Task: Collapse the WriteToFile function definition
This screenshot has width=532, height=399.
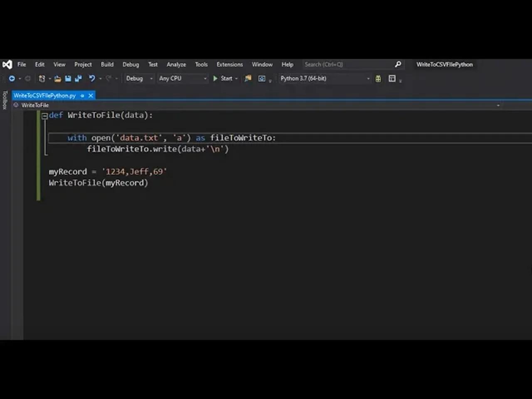Action: (x=44, y=116)
